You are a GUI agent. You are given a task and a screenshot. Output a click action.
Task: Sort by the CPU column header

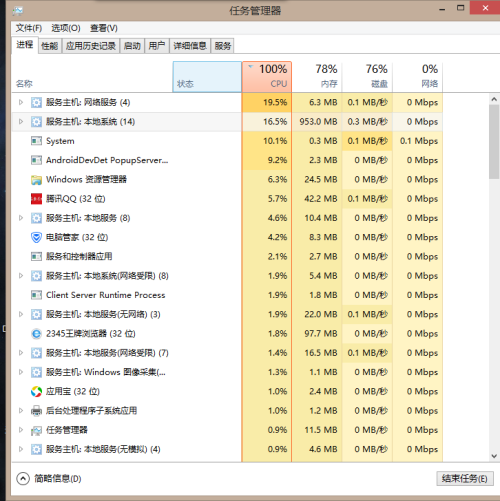[267, 76]
